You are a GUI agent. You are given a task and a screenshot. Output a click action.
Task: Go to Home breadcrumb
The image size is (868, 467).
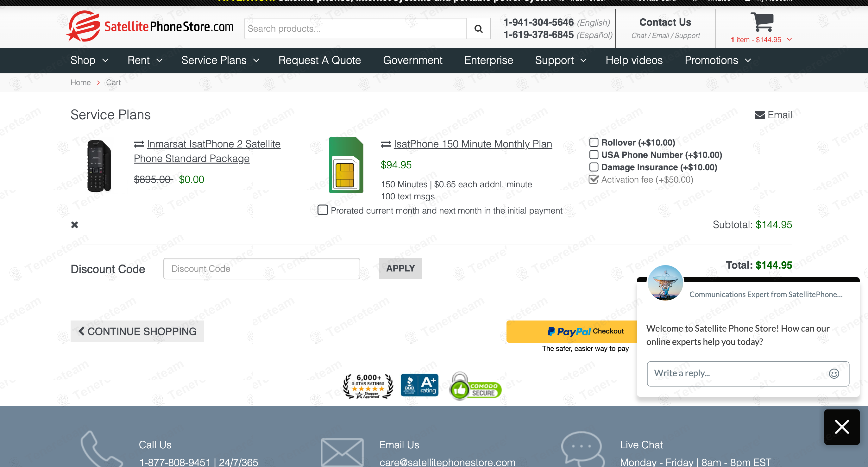(80, 83)
